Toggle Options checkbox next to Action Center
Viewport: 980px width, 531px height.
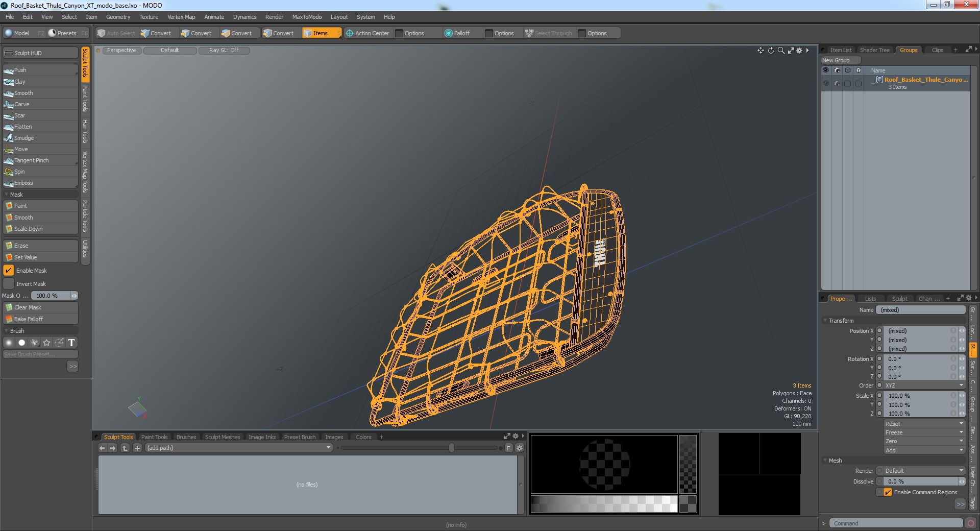point(399,33)
